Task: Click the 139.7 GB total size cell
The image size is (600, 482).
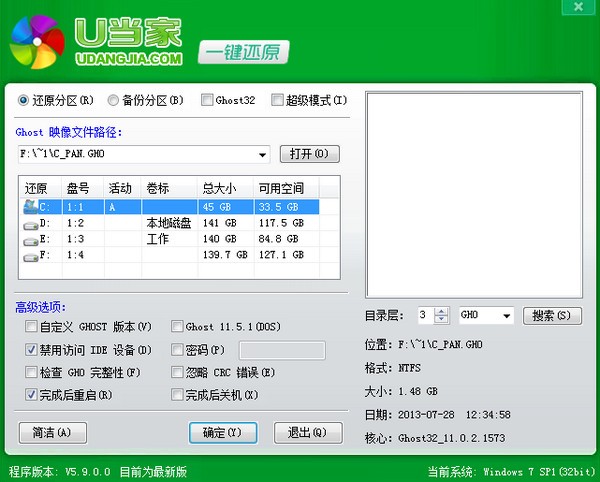Action: tap(225, 255)
